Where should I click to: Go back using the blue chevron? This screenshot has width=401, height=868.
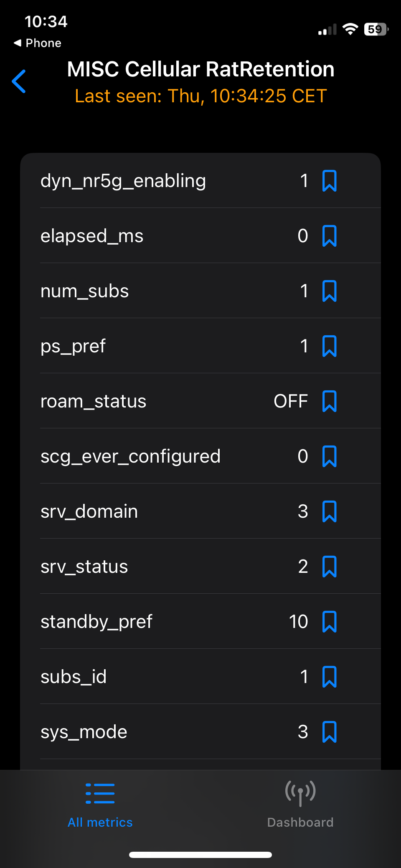(19, 81)
